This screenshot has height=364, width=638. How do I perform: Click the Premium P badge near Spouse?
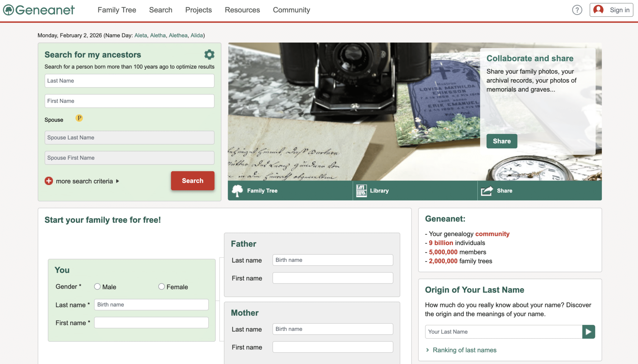[79, 118]
